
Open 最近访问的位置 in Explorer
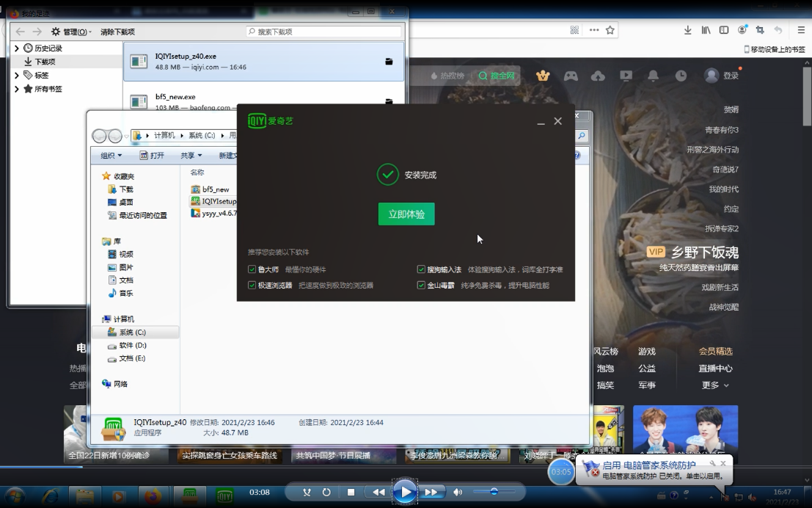pyautogui.click(x=137, y=215)
